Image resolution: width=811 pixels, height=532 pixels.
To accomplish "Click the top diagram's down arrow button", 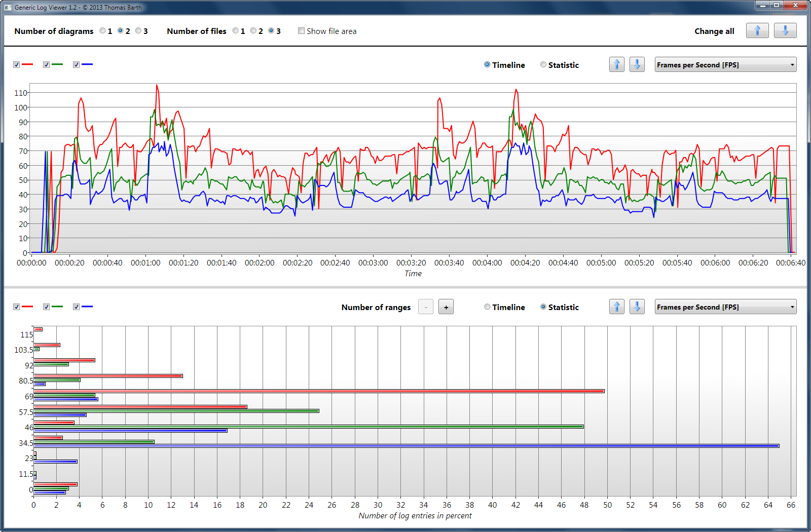I will pos(637,64).
